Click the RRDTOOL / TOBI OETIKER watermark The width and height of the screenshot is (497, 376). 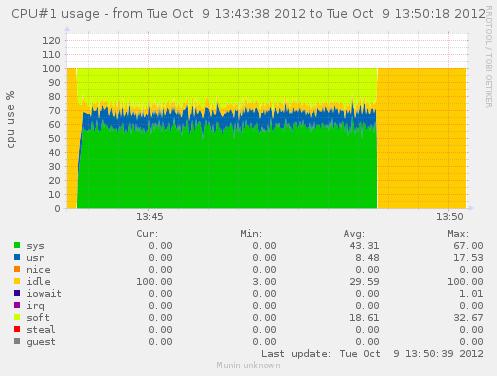(x=488, y=57)
